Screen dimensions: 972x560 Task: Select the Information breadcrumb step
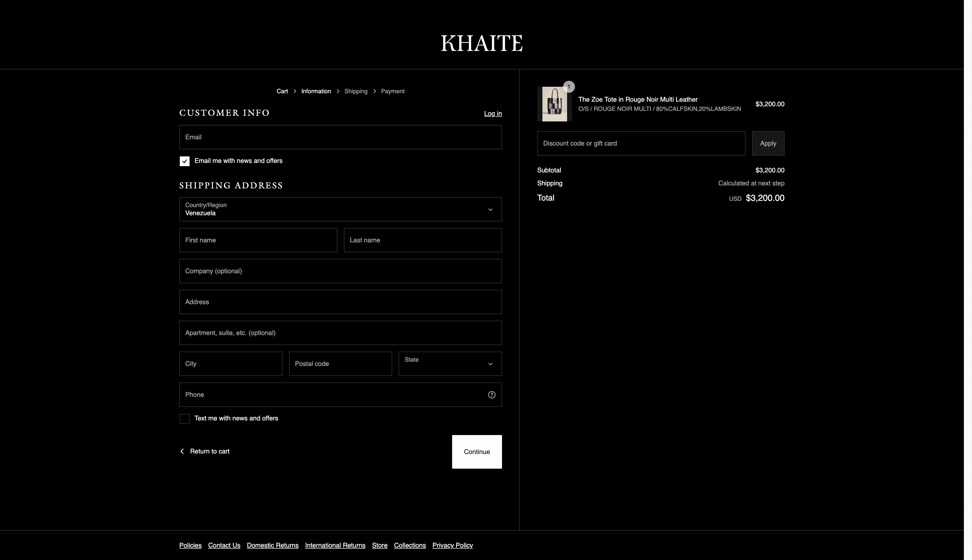pos(316,91)
